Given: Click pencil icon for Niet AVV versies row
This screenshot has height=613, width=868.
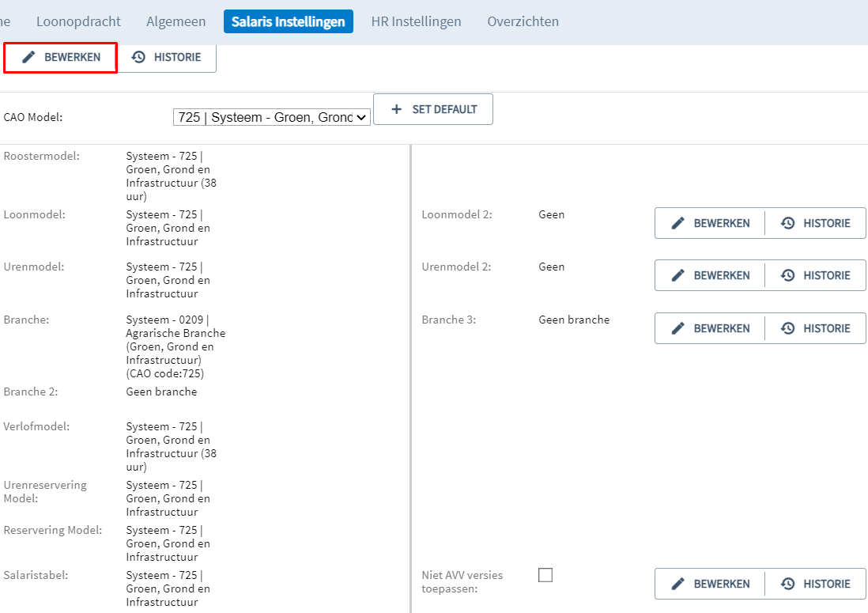Looking at the screenshot, I should pyautogui.click(x=677, y=584).
